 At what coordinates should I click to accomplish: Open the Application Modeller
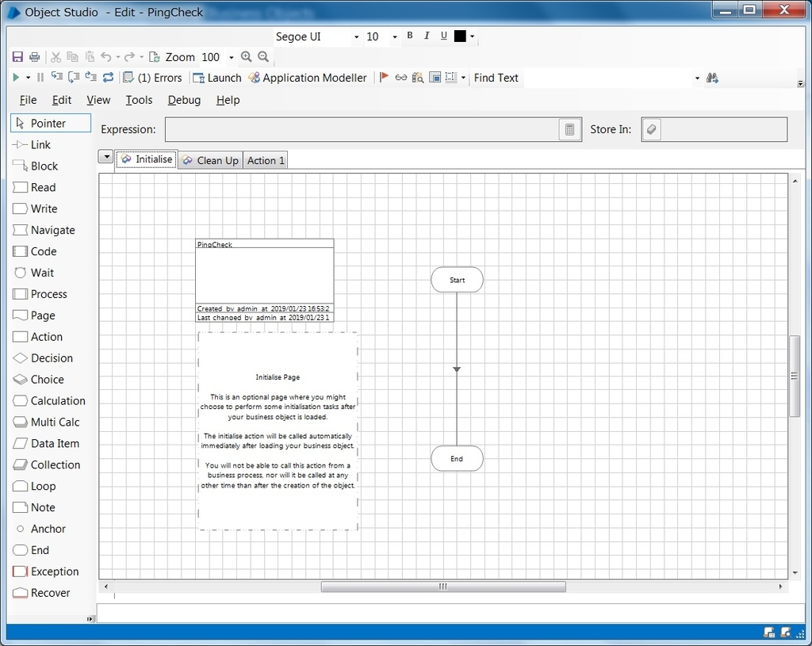coord(308,78)
